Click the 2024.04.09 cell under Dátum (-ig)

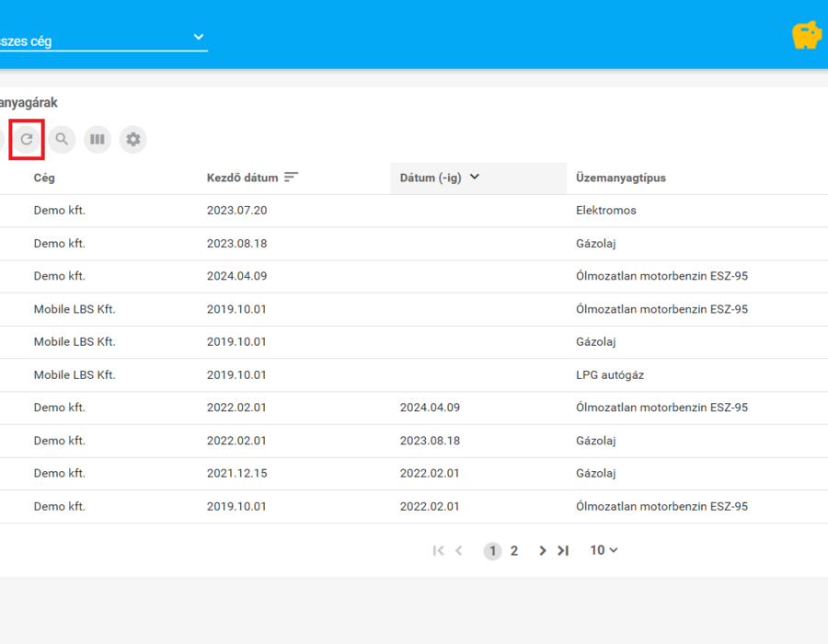[x=430, y=408]
